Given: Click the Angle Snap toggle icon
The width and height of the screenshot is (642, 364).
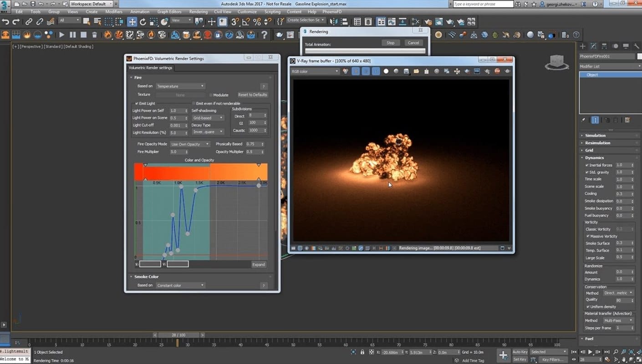Looking at the screenshot, I should point(246,21).
